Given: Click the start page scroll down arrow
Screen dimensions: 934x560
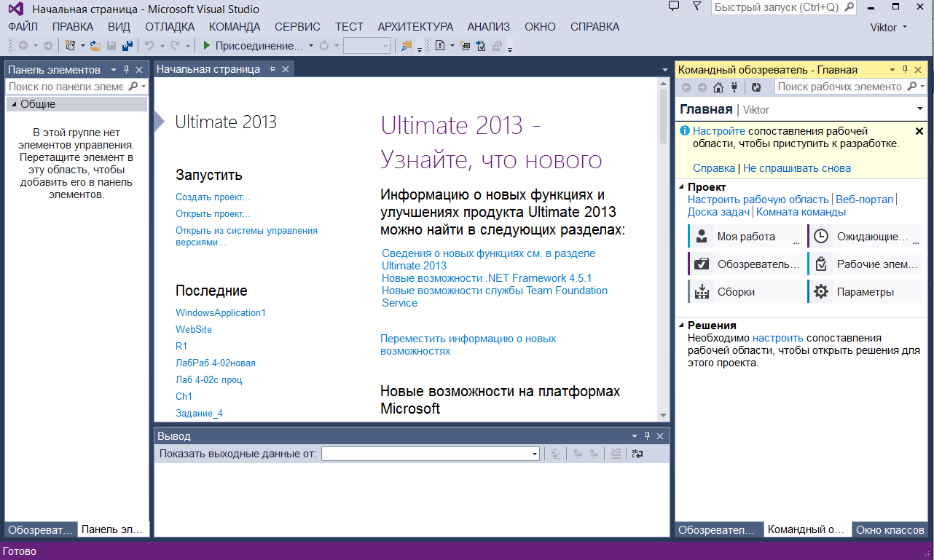Looking at the screenshot, I should point(663,415).
